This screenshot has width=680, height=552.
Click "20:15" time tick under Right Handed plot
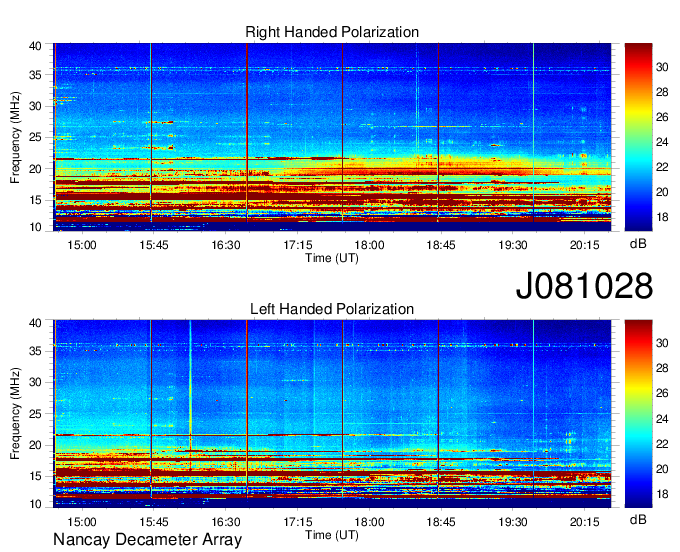tap(584, 245)
